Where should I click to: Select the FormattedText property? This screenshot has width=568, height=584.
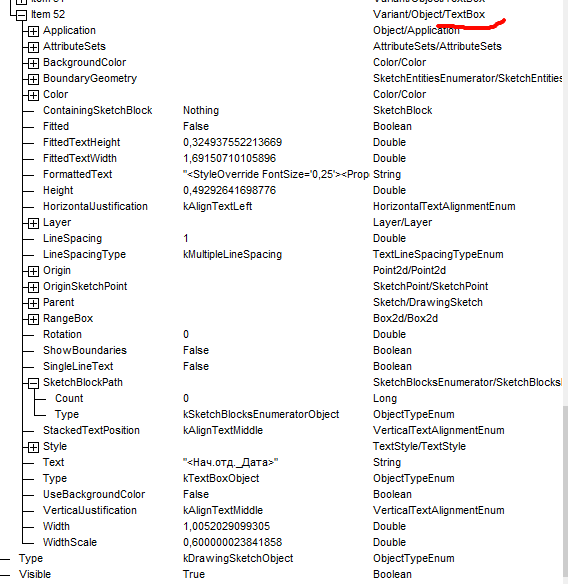(77, 175)
